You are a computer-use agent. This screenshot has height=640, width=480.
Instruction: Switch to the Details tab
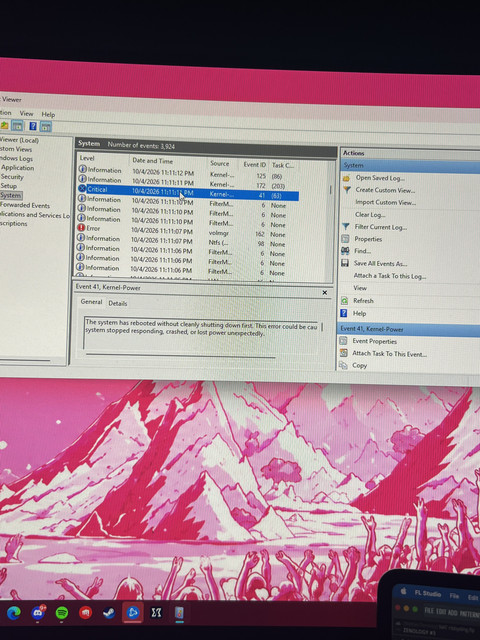click(118, 303)
